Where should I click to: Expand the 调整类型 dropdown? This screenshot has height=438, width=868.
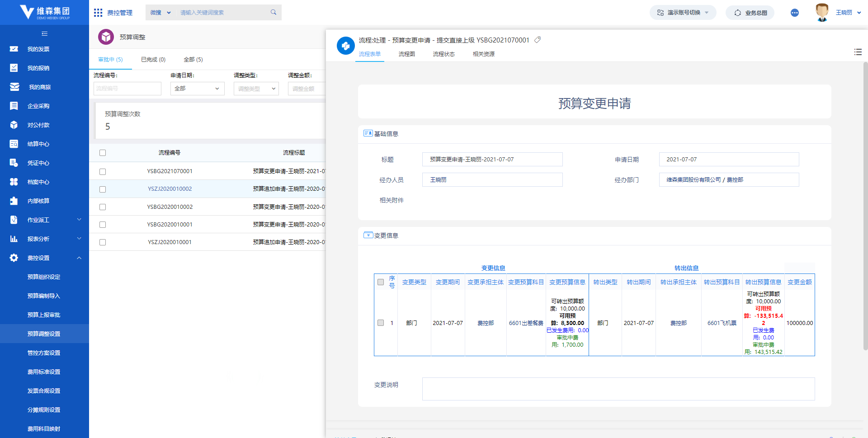tap(256, 89)
